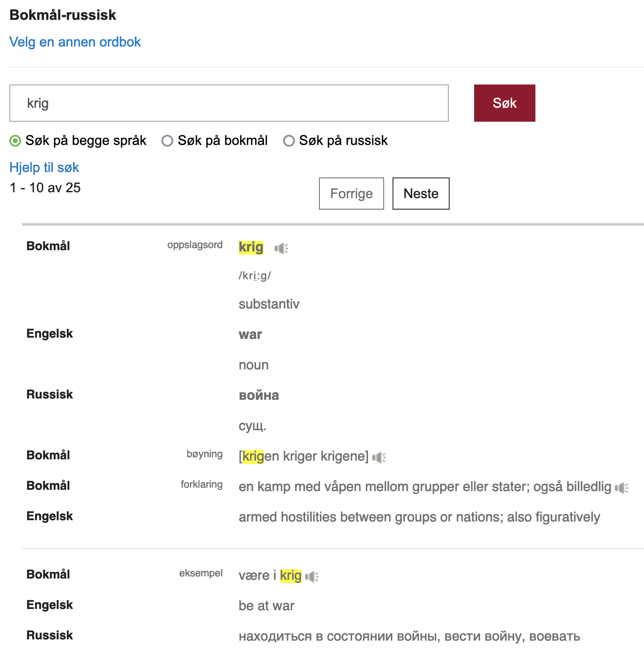644x655 pixels.
Task: Click the 'Bokmål-russisk' heading
Action: (63, 15)
